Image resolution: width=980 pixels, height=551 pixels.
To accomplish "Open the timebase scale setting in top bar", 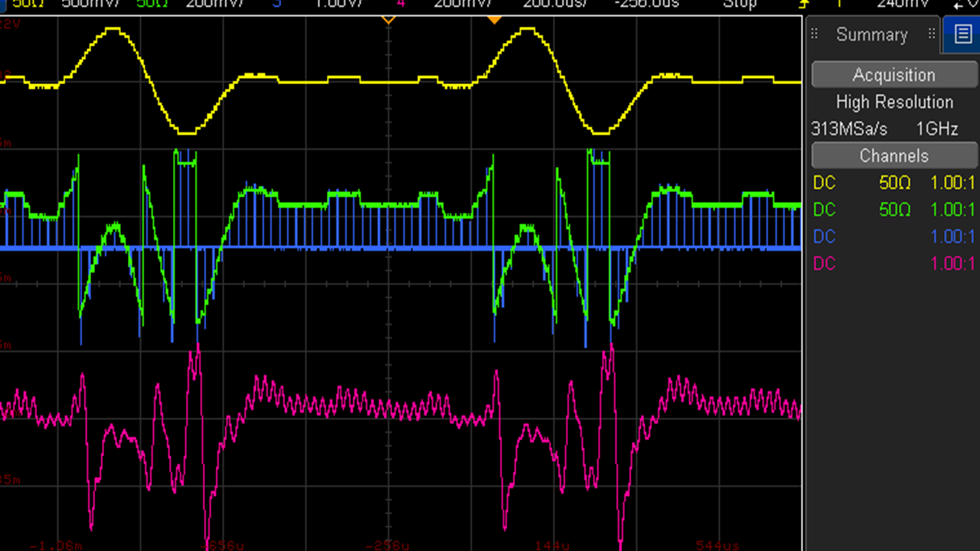I will click(550, 4).
